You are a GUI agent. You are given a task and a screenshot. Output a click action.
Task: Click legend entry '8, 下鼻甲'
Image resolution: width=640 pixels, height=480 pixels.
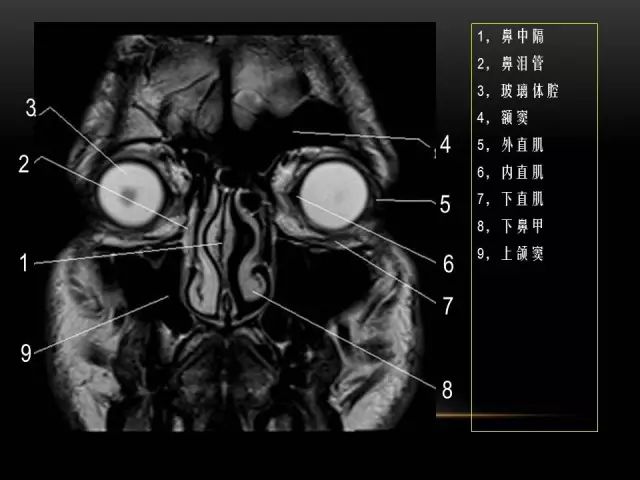tap(511, 226)
